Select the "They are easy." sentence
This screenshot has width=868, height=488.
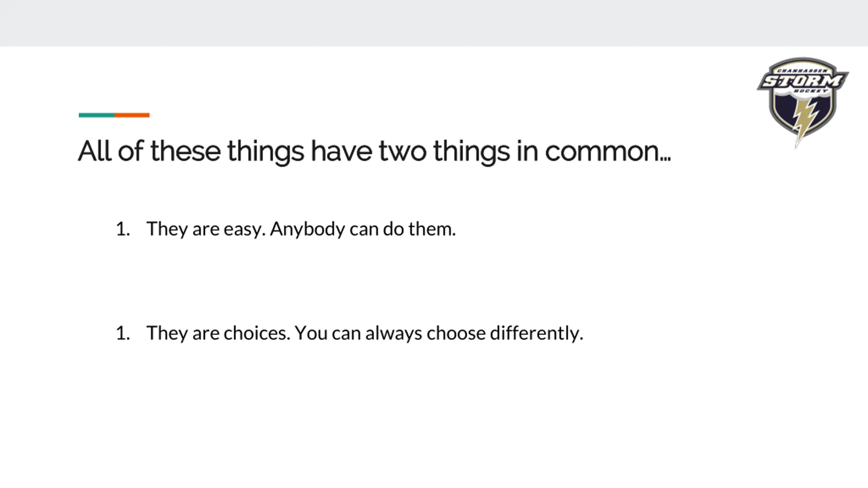pyautogui.click(x=206, y=229)
